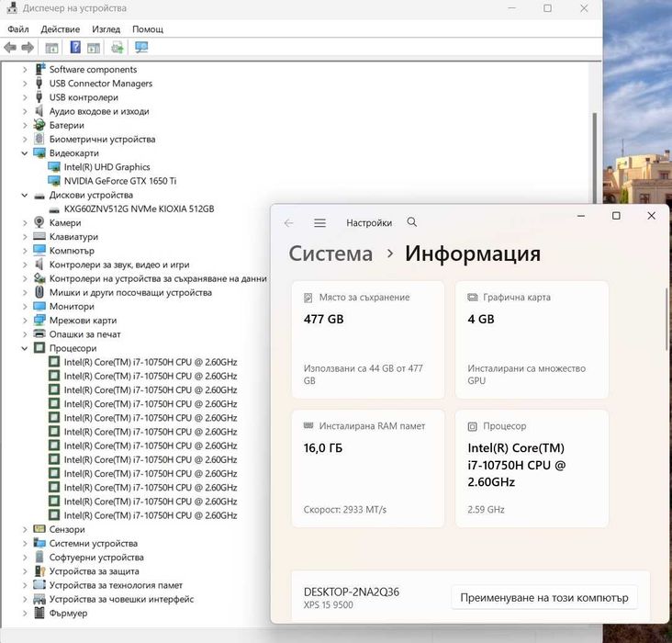Expand the USB контролери node
672x643 pixels.
25,97
